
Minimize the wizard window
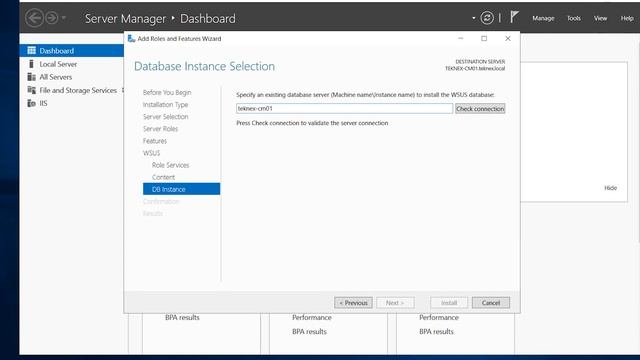[x=460, y=38]
